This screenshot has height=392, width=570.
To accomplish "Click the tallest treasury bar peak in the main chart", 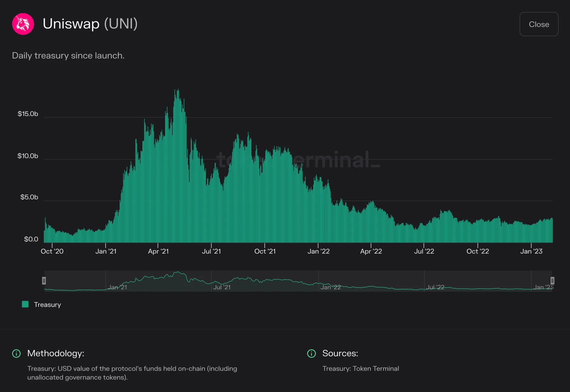I will (x=178, y=166).
